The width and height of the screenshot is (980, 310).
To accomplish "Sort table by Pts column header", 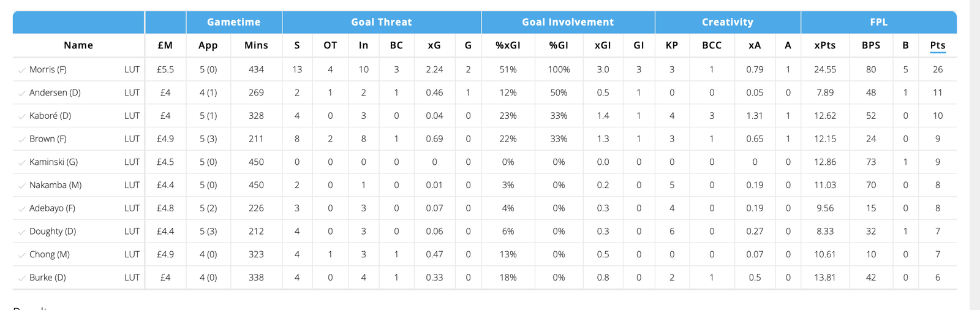I will tap(937, 45).
